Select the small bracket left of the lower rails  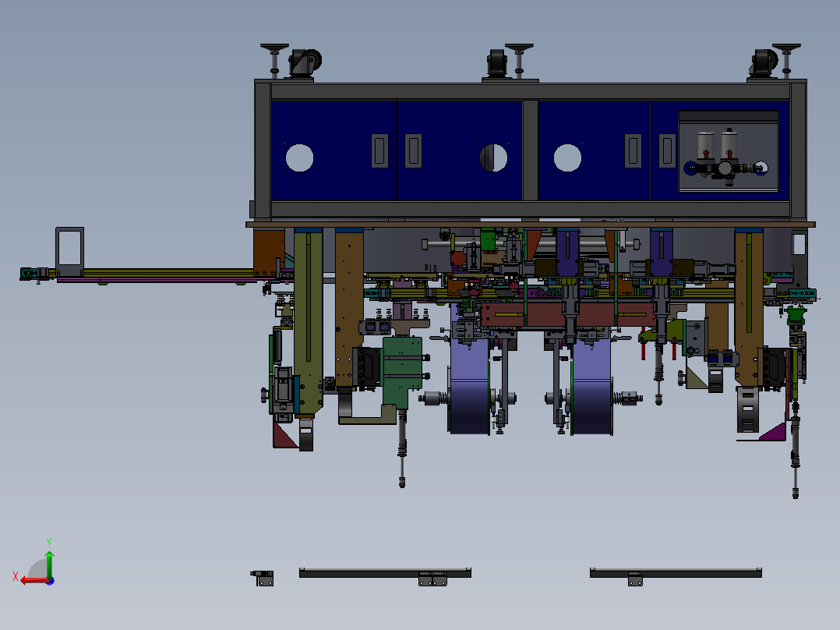tap(263, 578)
